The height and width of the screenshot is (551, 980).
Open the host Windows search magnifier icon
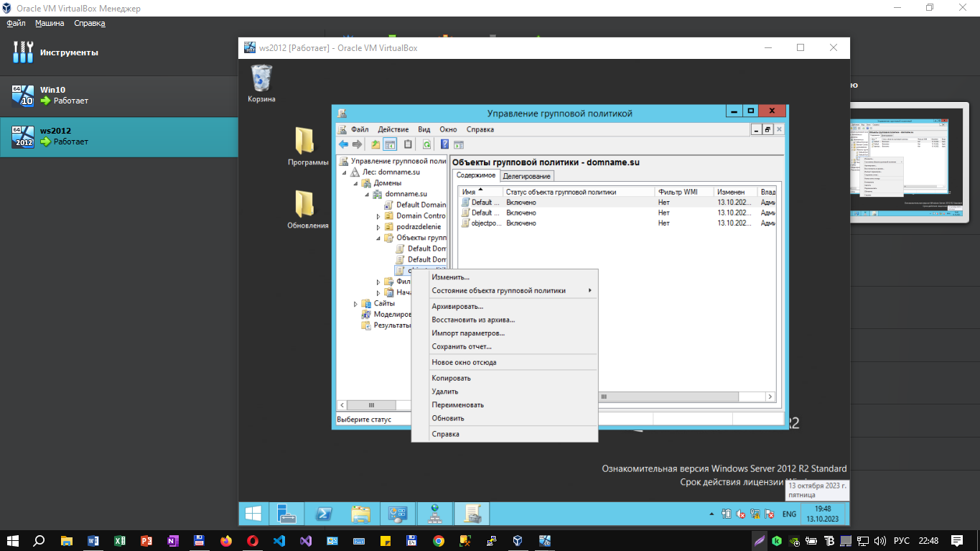coord(39,541)
